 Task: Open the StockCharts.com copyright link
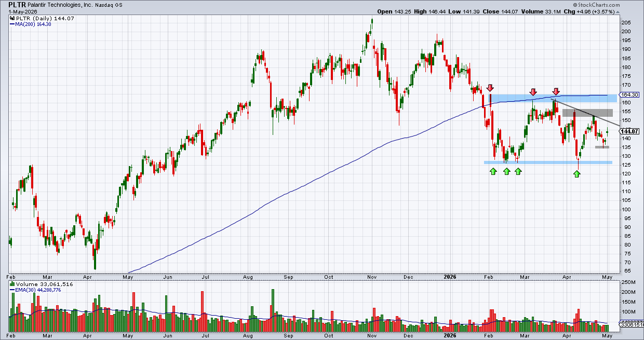point(597,4)
